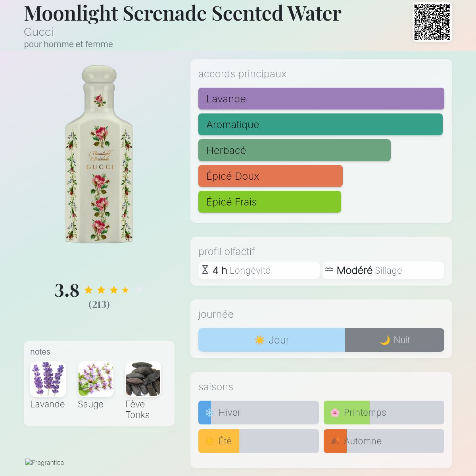476x476 pixels.
Task: Scan the QR code in the top corner
Action: tap(432, 23)
